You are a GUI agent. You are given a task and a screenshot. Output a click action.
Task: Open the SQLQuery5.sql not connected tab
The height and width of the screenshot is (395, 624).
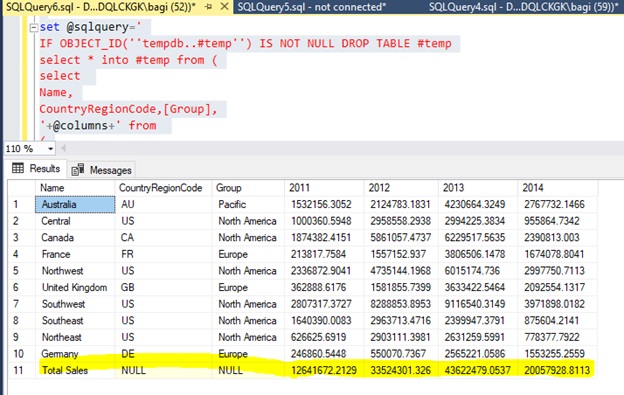pos(312,7)
